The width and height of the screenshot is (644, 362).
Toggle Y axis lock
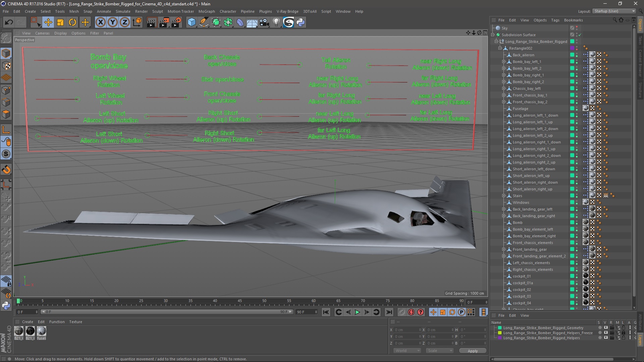(x=113, y=22)
